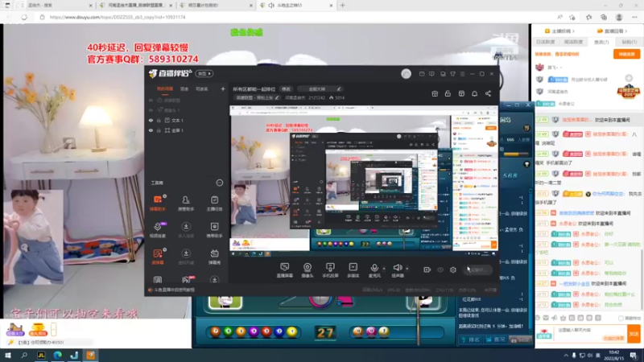Click the notification bell icon
This screenshot has height=362, width=644.
coord(474,93)
